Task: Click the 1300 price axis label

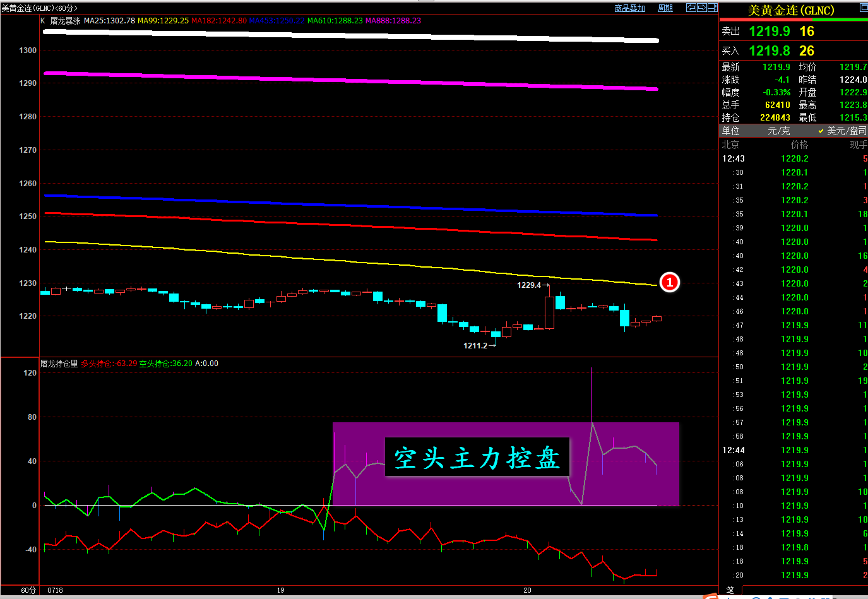Action: coord(28,50)
